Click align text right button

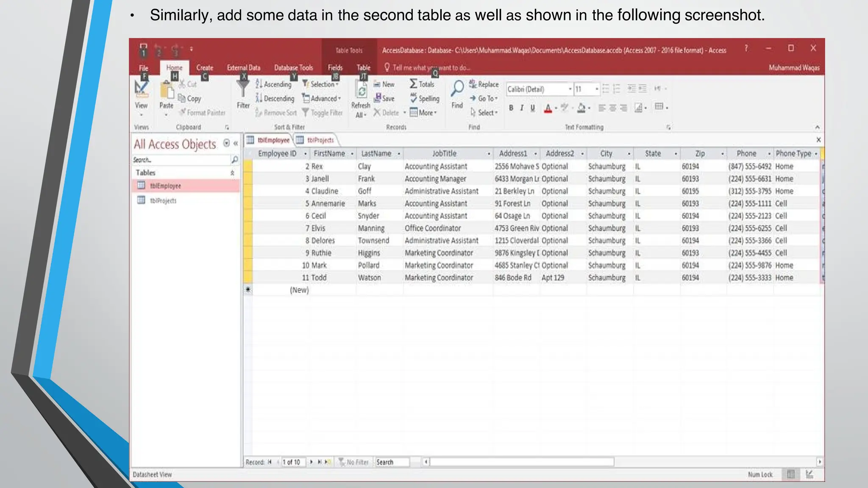[623, 108]
